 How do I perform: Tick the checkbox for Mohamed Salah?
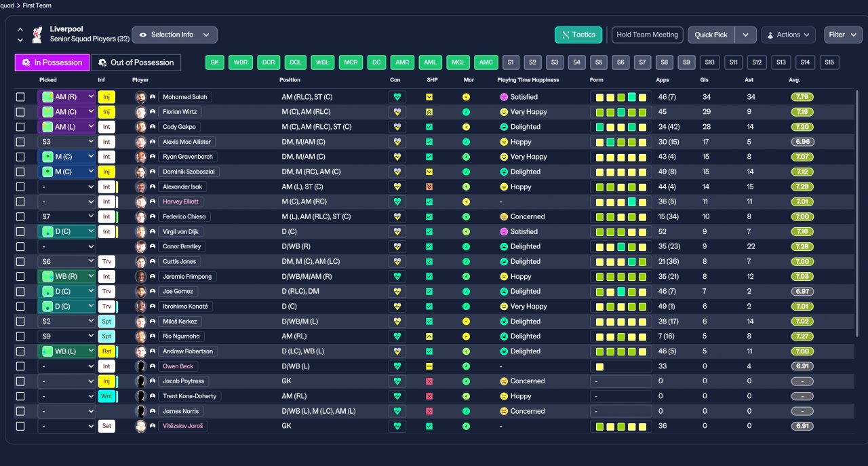click(x=20, y=97)
